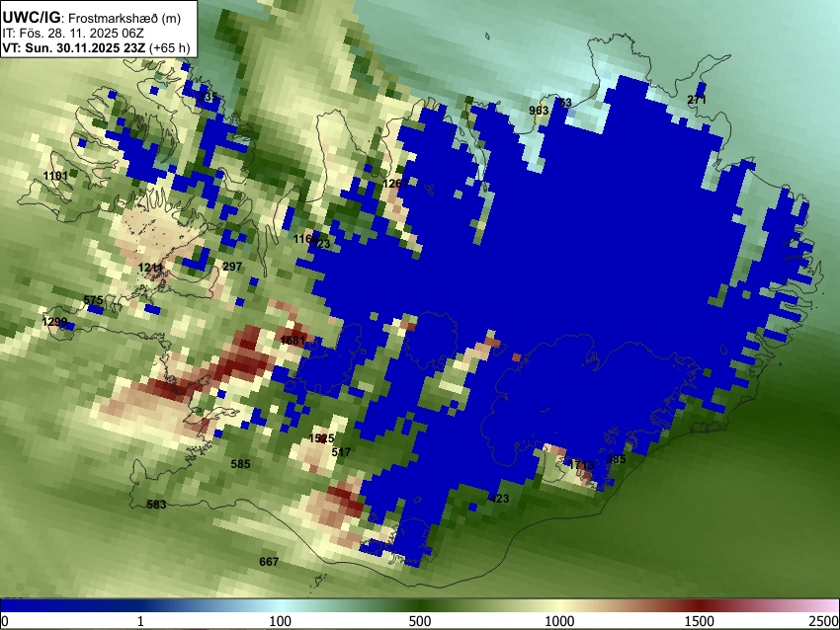Click the 1211 freezing-level label
The width and height of the screenshot is (840, 630).
click(150, 268)
